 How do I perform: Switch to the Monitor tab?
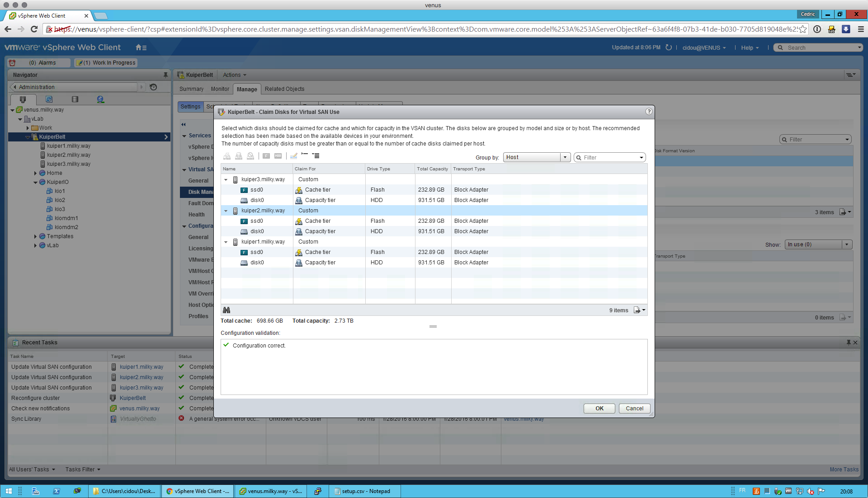(x=220, y=89)
